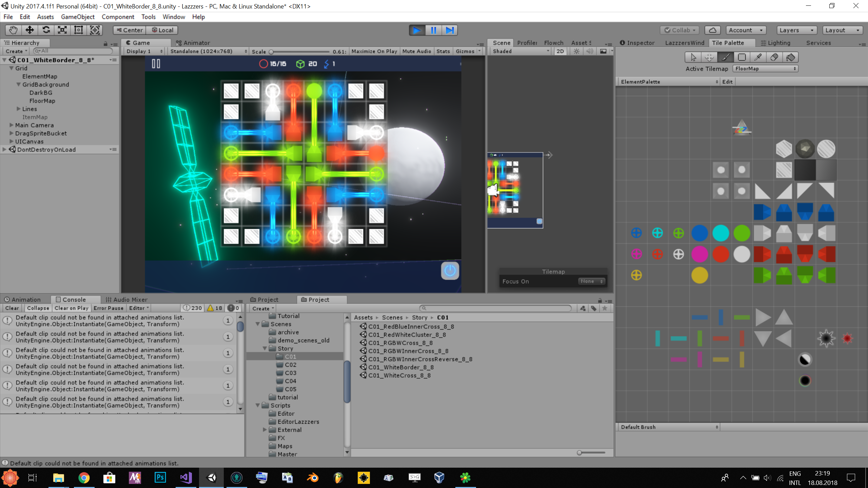
Task: Pick the cyan circle tile in palette
Action: click(x=721, y=233)
